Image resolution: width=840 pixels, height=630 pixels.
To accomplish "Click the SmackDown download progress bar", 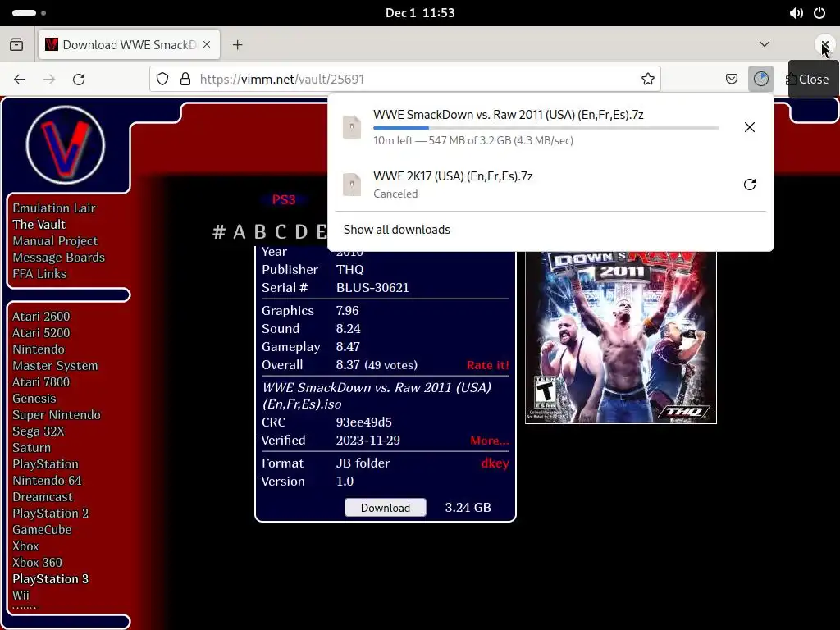I will click(546, 128).
